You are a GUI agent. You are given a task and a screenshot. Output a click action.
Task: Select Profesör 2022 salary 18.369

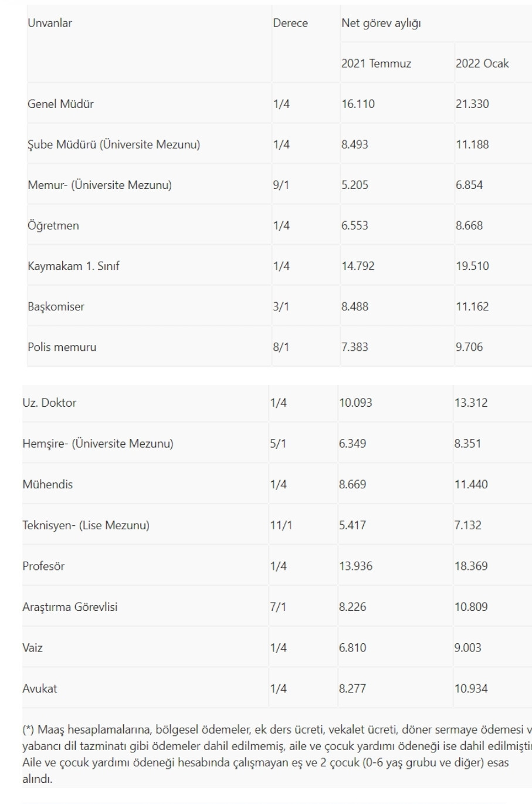471,566
